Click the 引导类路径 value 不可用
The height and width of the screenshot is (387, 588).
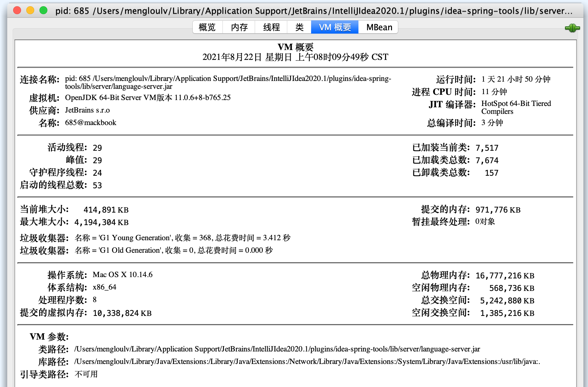[86, 374]
